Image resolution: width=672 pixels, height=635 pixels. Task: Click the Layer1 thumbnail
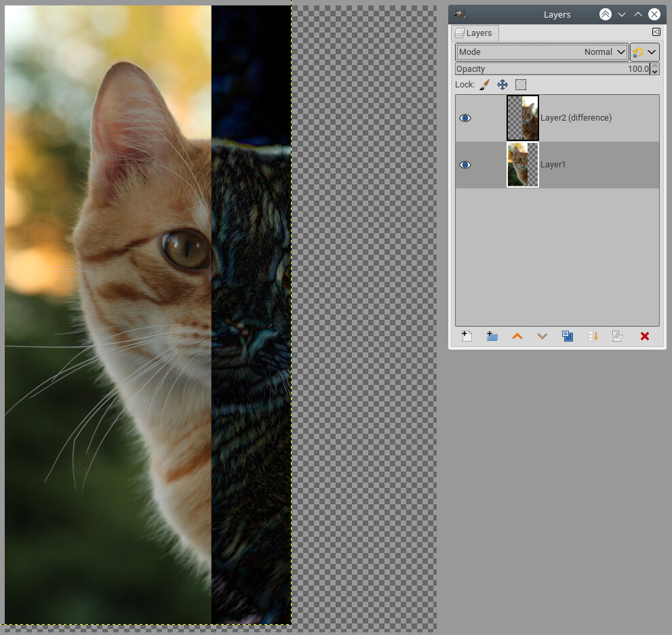[523, 165]
